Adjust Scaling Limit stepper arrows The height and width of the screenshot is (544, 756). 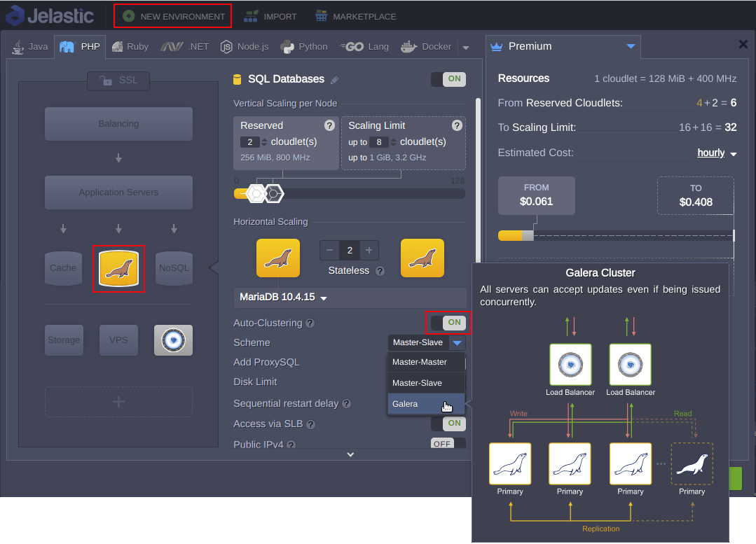(394, 142)
